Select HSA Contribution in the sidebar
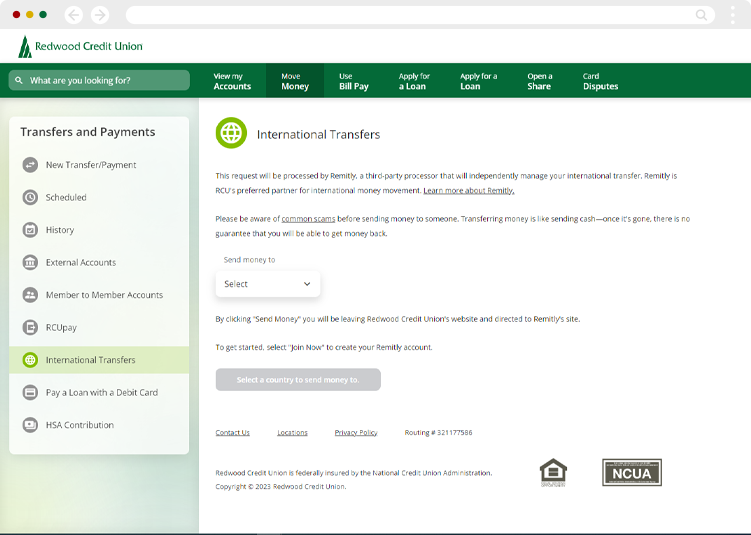751x535 pixels. pos(99,425)
